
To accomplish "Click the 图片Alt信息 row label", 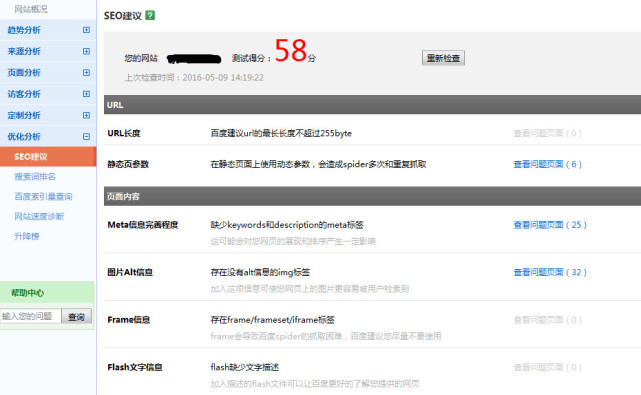I will click(130, 272).
